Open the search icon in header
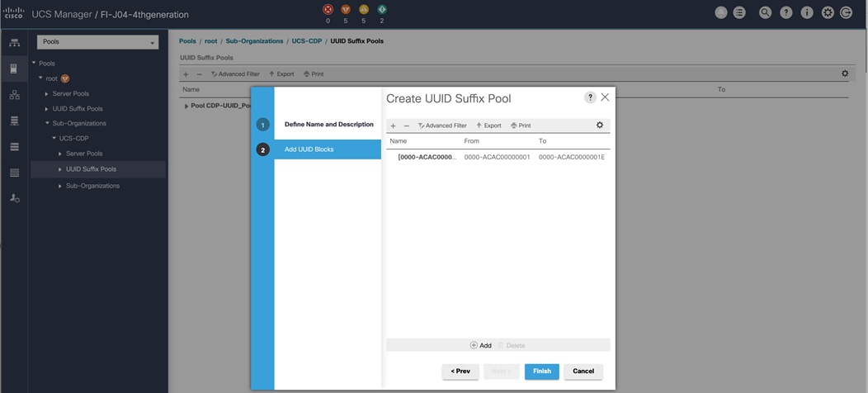The height and width of the screenshot is (393, 868). pos(765,13)
